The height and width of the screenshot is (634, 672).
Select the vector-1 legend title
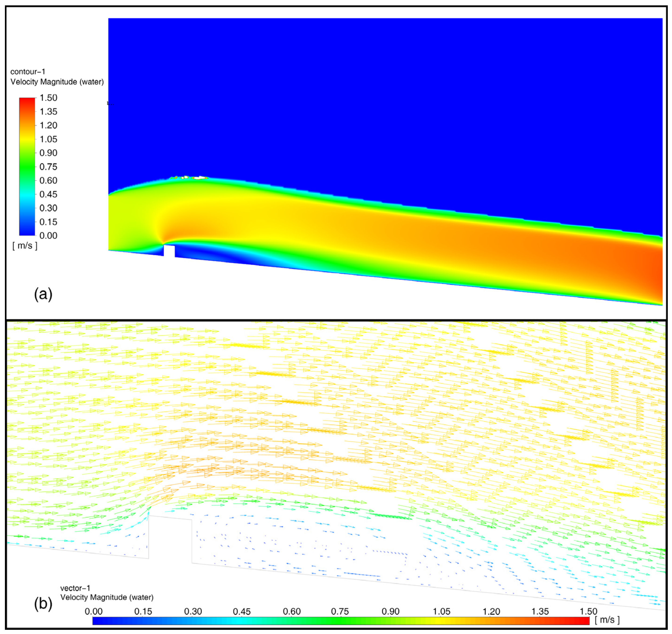(x=75, y=588)
